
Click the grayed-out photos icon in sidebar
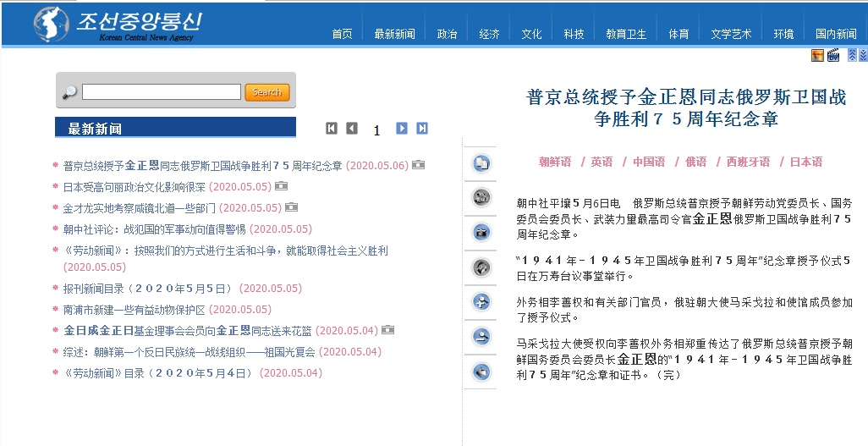(x=481, y=197)
